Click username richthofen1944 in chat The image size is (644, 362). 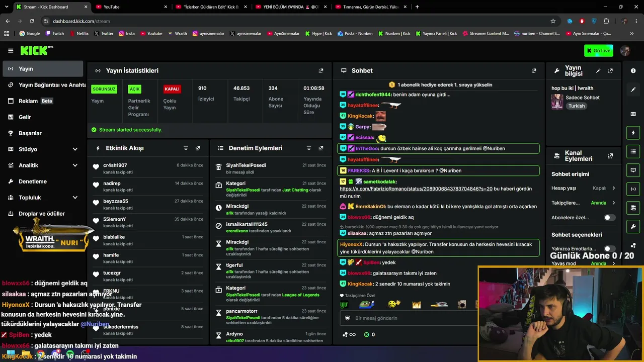(x=373, y=95)
